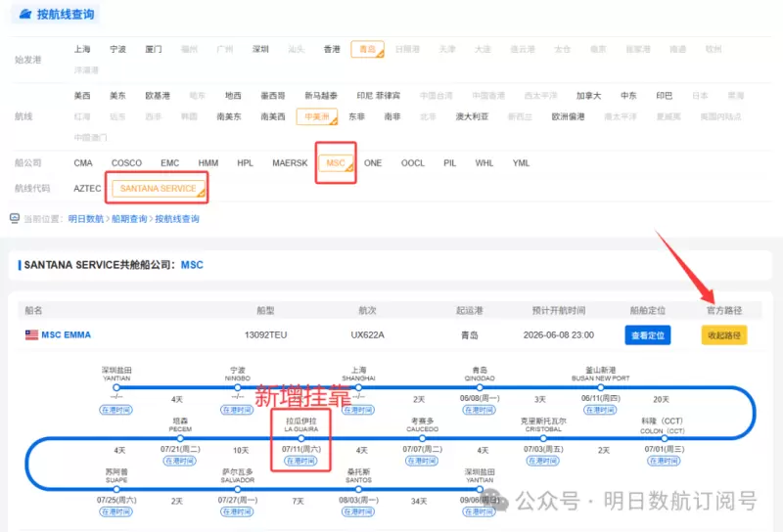Show 在港时间 under 上海 SHANGHAI
This screenshot has height=532, width=783.
point(358,410)
